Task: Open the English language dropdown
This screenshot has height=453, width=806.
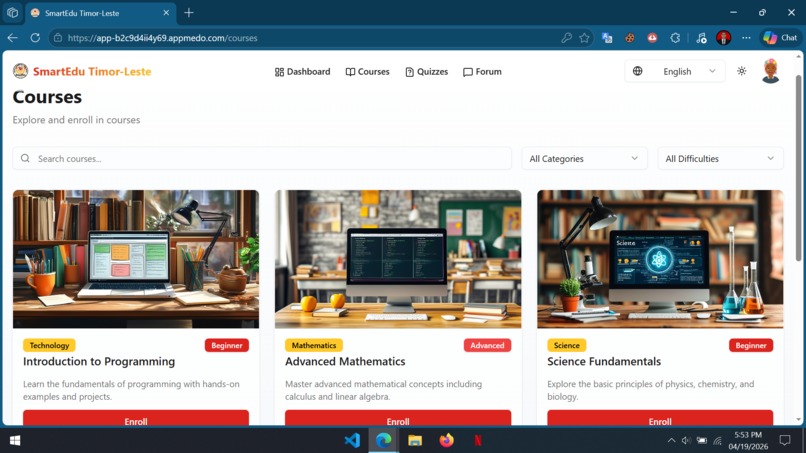Action: click(674, 71)
